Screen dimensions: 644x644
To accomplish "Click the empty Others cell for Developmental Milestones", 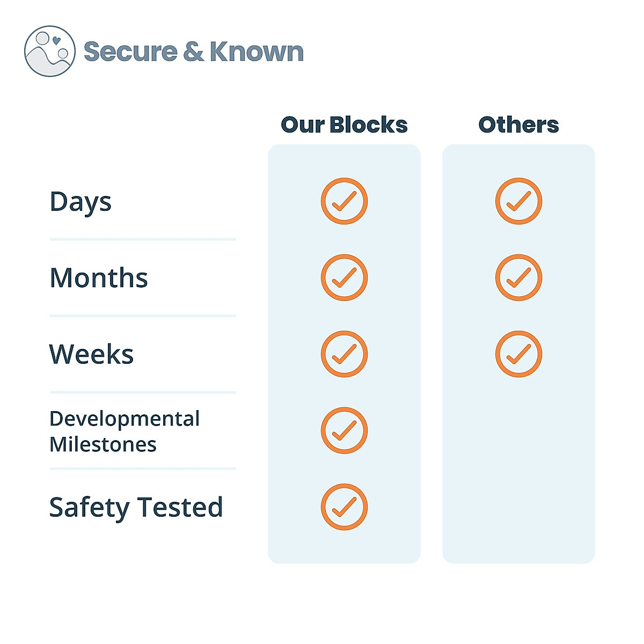I will point(518,430).
